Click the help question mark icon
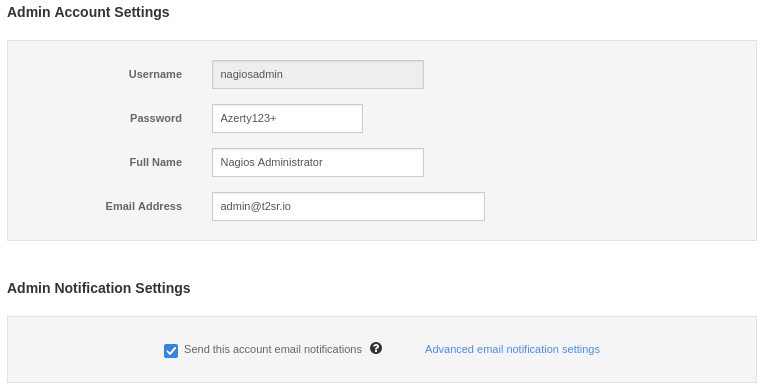This screenshot has height=392, width=770. tap(376, 348)
